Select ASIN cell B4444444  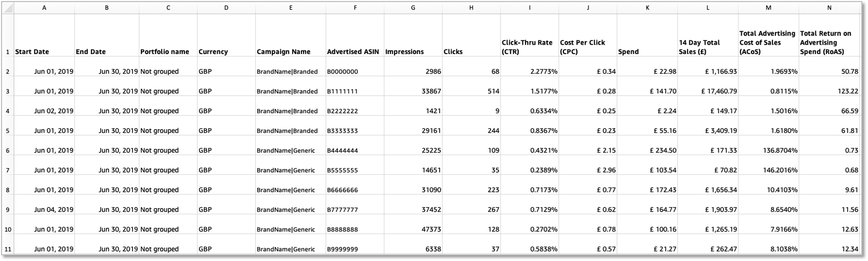click(x=343, y=150)
